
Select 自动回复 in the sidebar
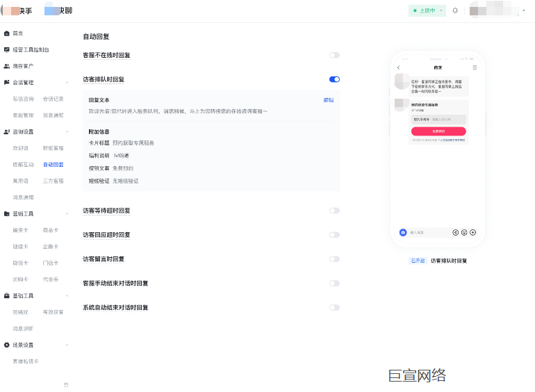tap(53, 165)
